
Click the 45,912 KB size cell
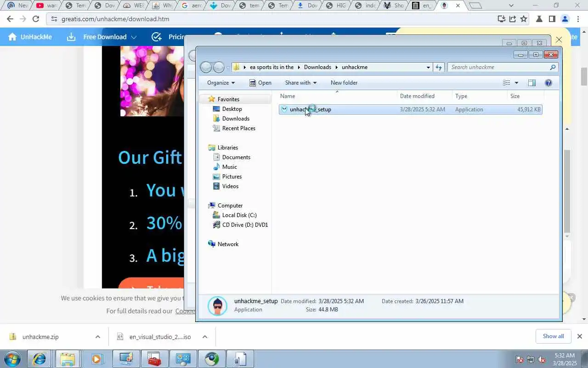click(x=529, y=109)
